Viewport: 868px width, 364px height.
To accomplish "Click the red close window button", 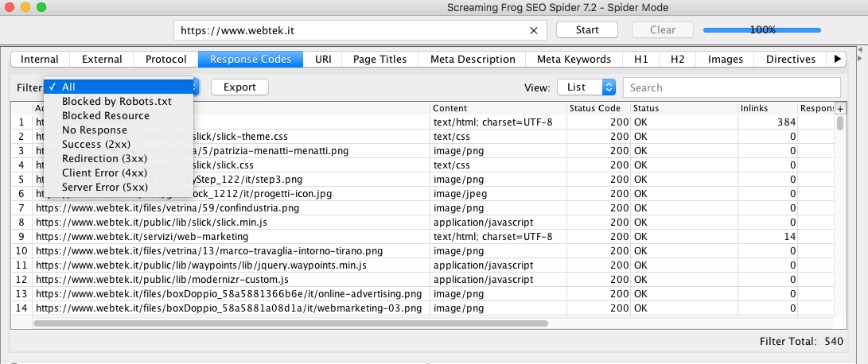I will coord(10,8).
